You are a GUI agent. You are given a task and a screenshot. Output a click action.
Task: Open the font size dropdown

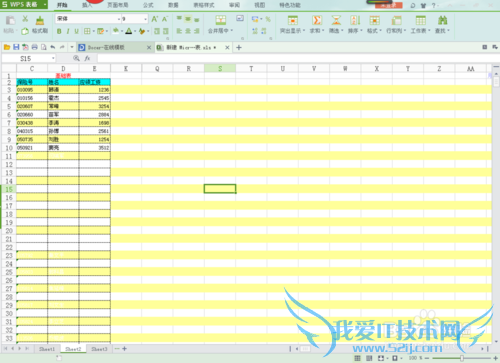coord(146,19)
